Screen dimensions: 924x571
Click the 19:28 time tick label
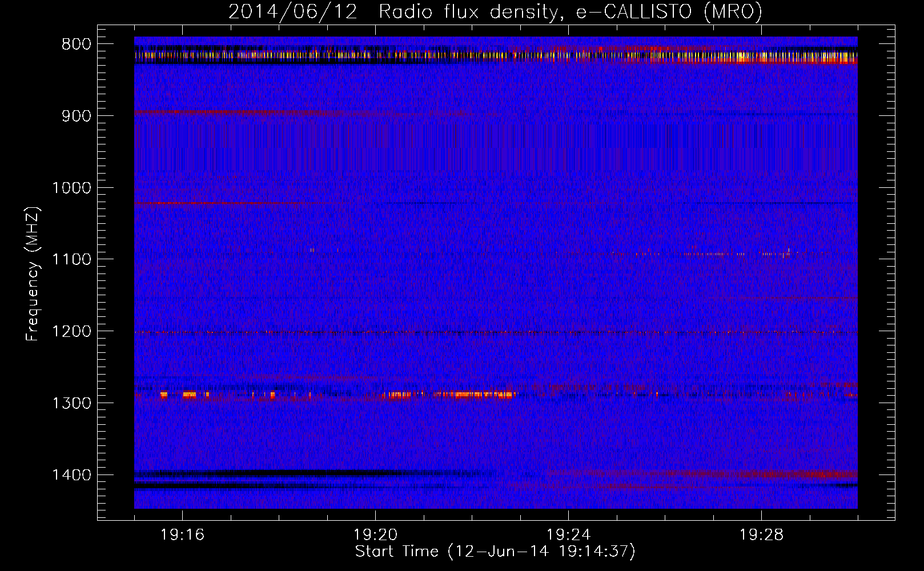click(x=761, y=535)
